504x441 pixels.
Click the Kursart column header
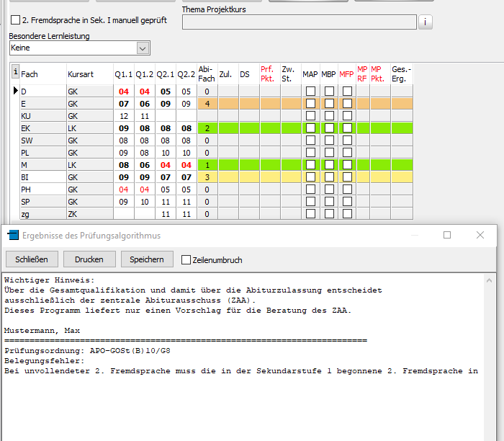pyautogui.click(x=90, y=74)
